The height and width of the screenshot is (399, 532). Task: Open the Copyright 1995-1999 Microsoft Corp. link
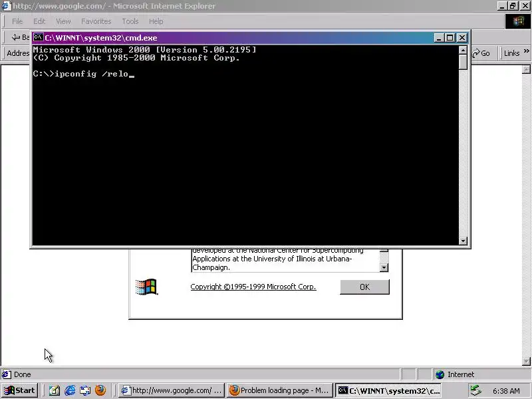tap(253, 287)
